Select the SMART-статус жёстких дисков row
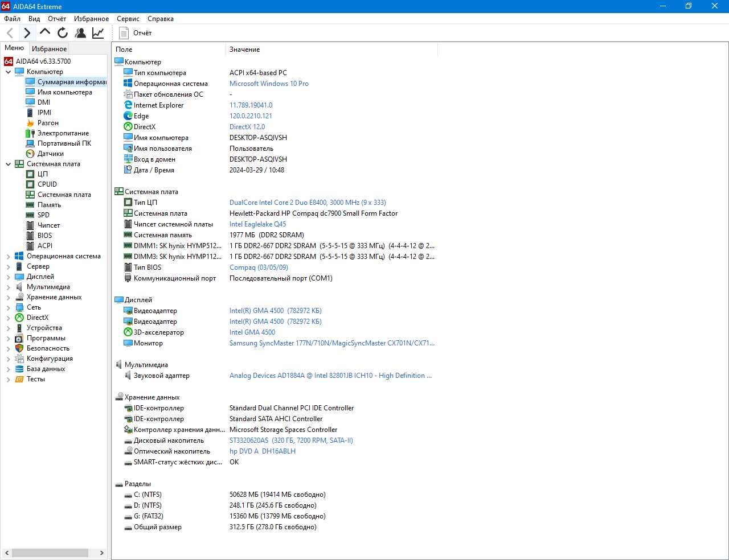Image resolution: width=729 pixels, height=560 pixels. (x=276, y=462)
